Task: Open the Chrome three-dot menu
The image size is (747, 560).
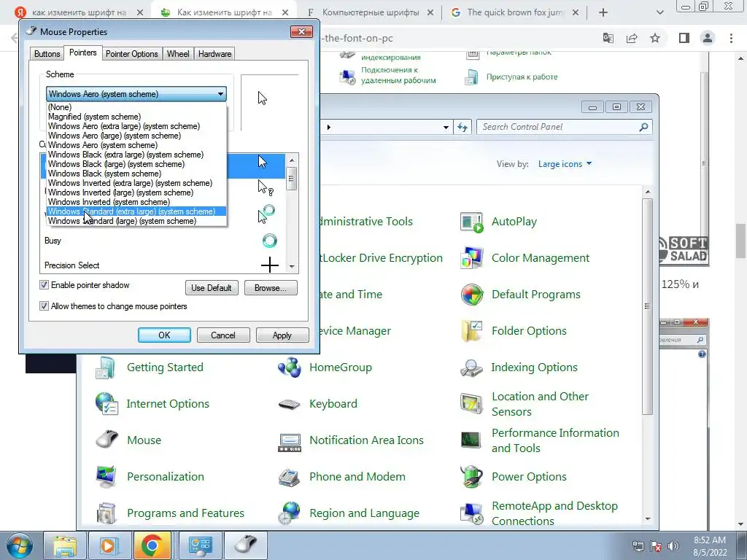Action: (x=731, y=38)
